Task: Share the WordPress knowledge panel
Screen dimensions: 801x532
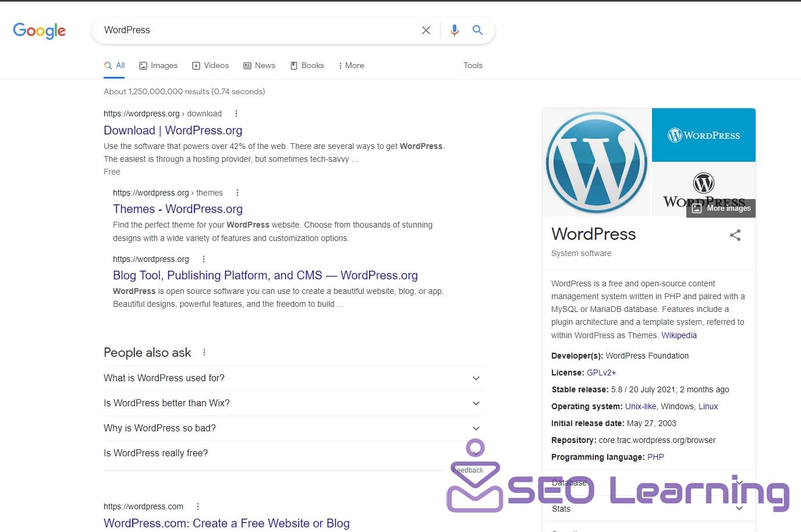Action: pos(735,235)
